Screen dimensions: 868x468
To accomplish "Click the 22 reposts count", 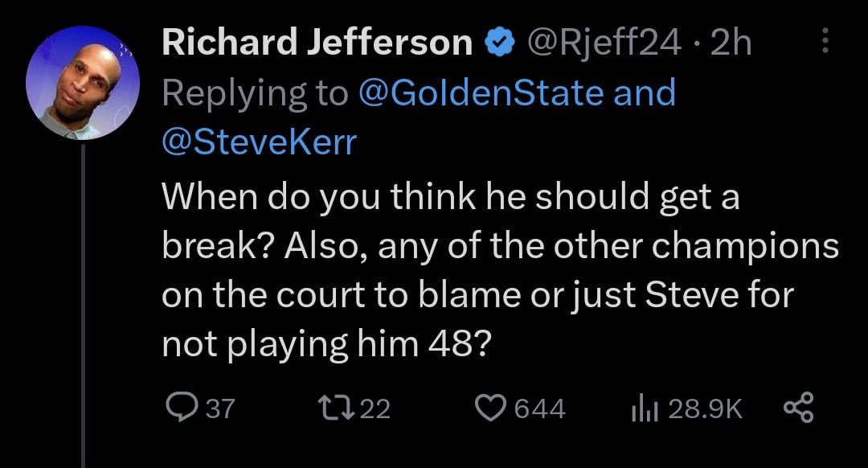I will tap(375, 408).
